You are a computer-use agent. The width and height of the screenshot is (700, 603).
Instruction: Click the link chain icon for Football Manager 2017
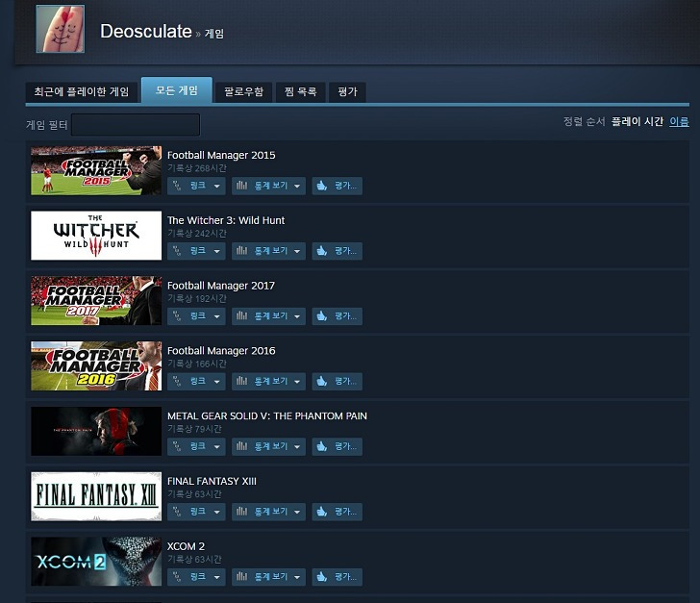tap(177, 315)
